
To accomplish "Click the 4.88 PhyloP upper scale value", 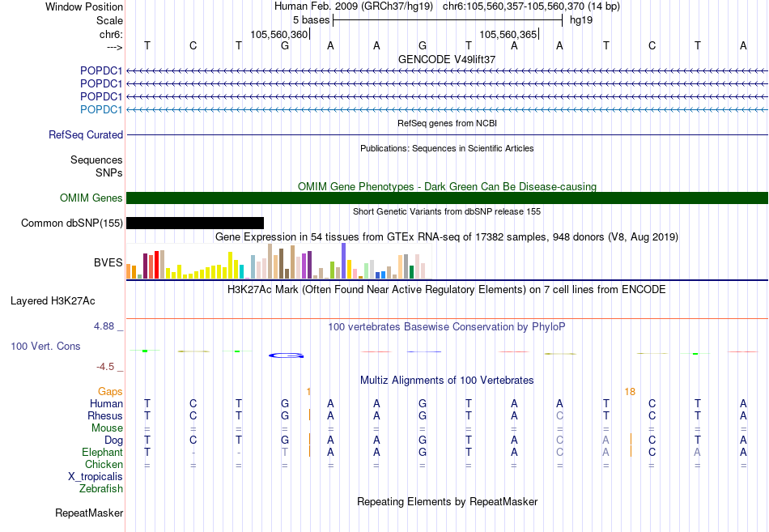I will coord(104,326).
